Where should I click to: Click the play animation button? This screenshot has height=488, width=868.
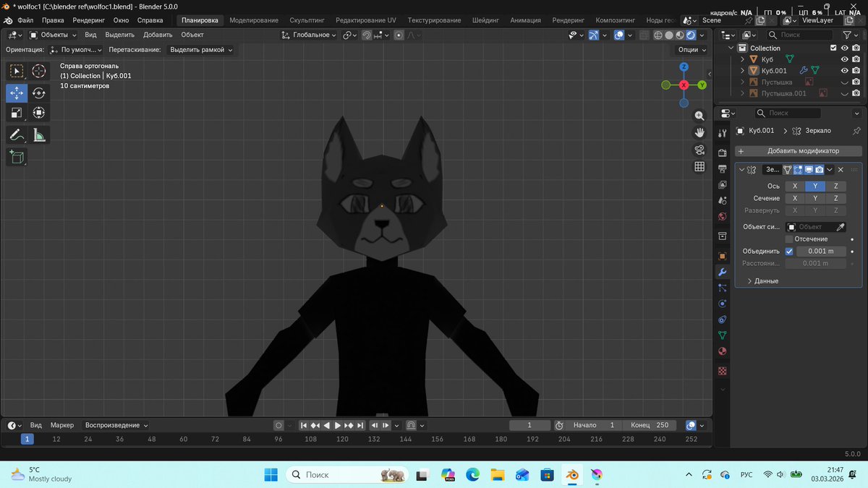[337, 425]
